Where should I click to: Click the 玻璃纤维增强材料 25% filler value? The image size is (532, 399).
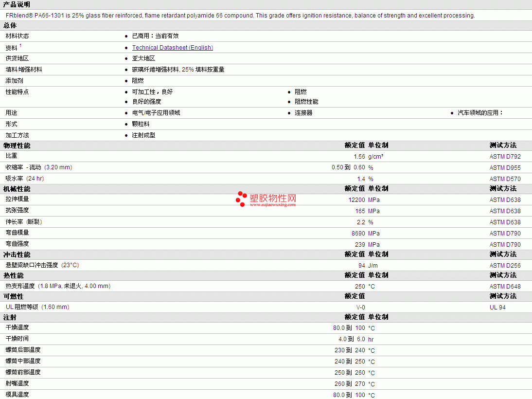coord(178,70)
